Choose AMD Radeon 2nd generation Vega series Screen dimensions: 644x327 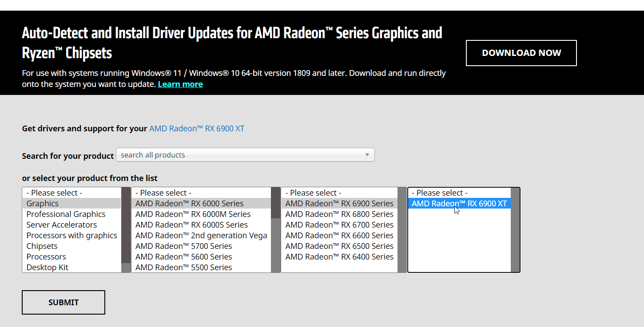coord(201,235)
